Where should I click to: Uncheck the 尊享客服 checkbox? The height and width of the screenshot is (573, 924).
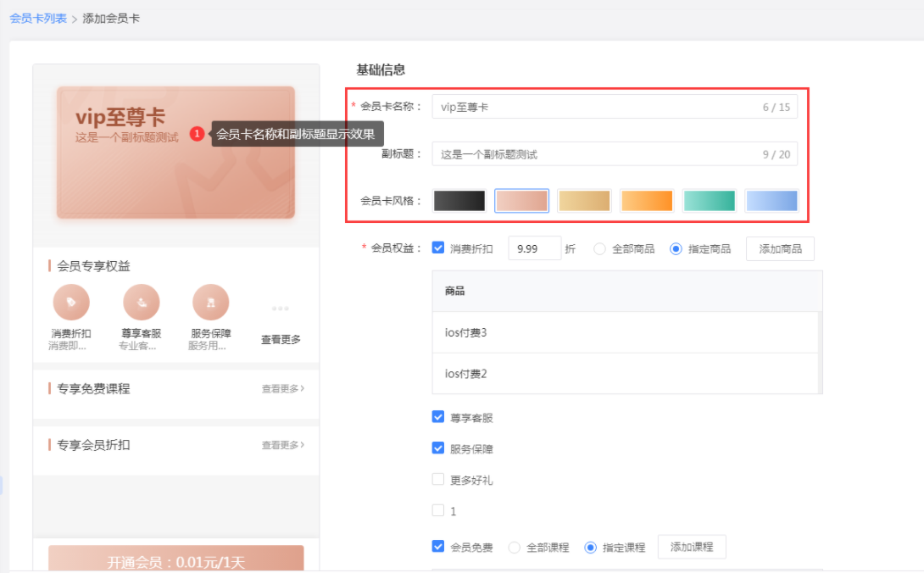(437, 417)
